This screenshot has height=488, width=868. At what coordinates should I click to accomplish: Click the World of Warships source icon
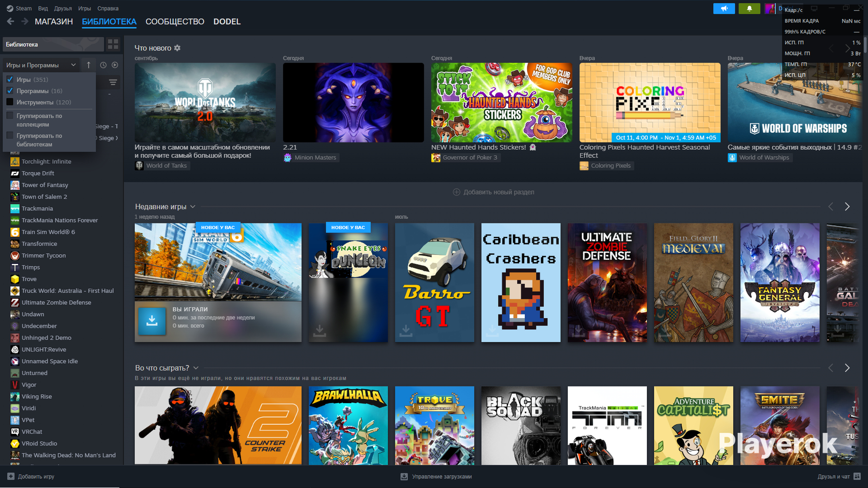pyautogui.click(x=732, y=157)
